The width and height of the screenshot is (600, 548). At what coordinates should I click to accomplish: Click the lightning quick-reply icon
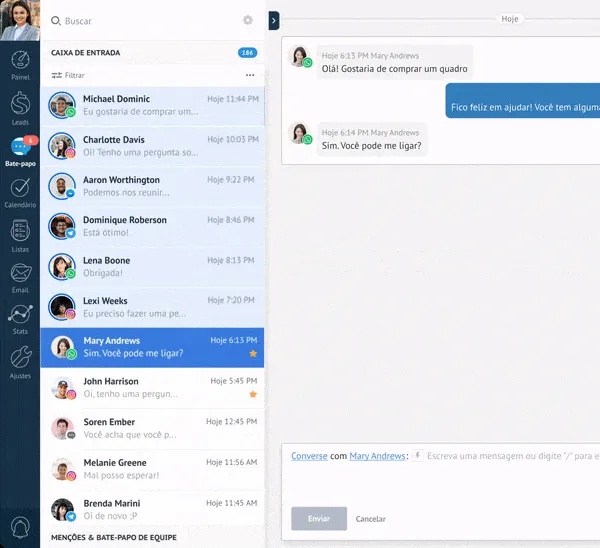[x=418, y=456]
